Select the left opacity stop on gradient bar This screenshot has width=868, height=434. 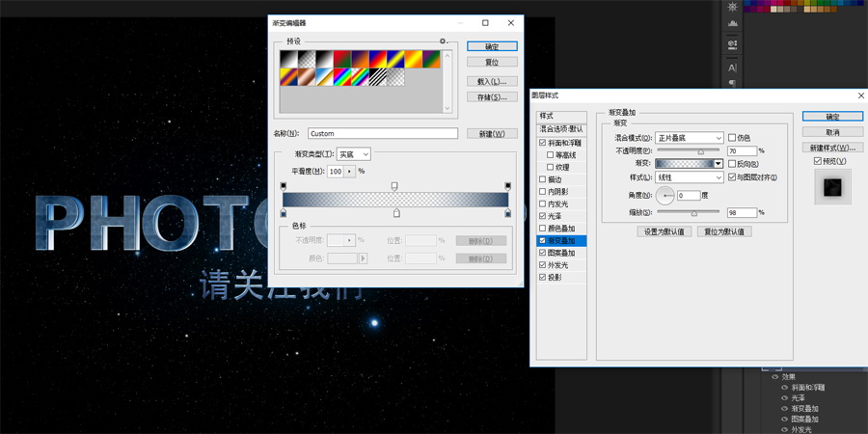click(x=284, y=186)
